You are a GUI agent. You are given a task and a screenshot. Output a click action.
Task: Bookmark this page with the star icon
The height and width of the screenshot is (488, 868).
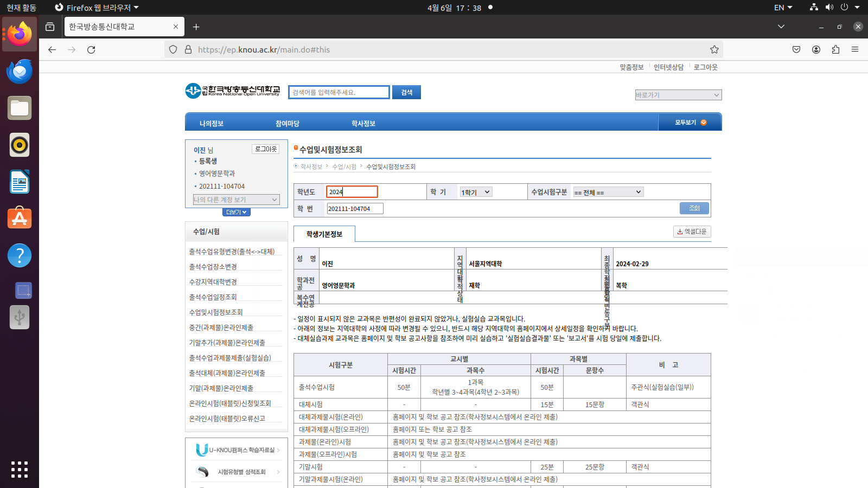714,50
